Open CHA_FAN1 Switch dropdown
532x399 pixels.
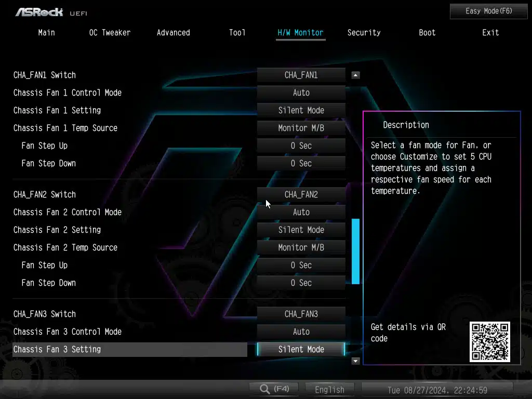pyautogui.click(x=301, y=75)
